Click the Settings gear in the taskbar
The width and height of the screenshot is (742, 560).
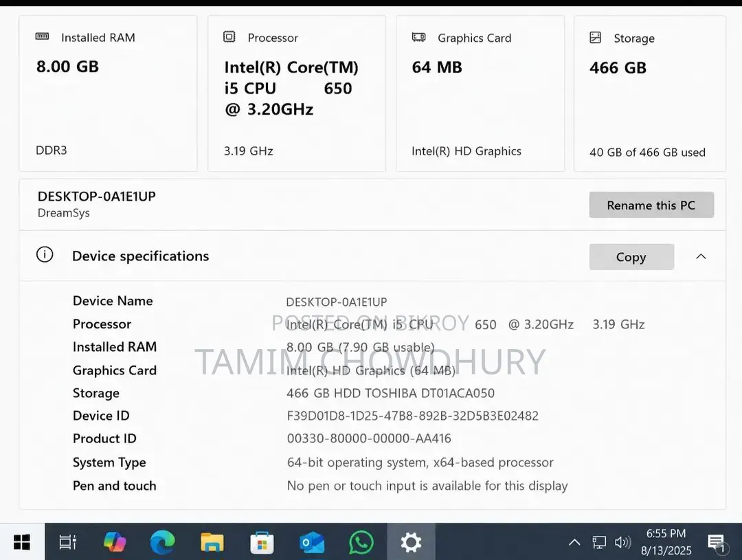pos(411,542)
